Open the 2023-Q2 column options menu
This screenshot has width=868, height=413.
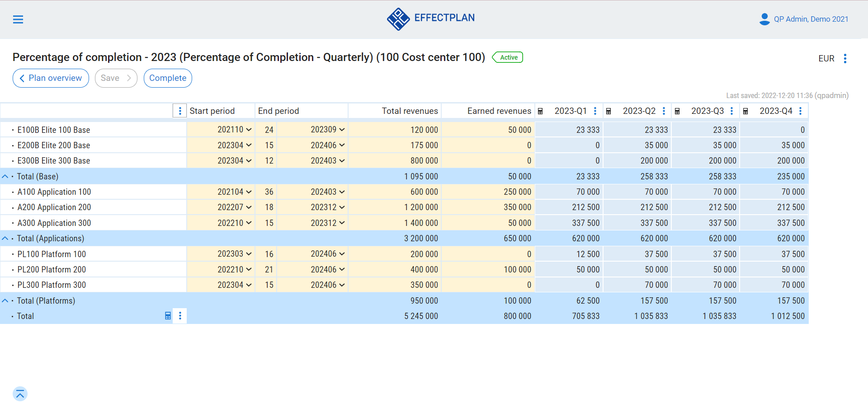point(664,111)
